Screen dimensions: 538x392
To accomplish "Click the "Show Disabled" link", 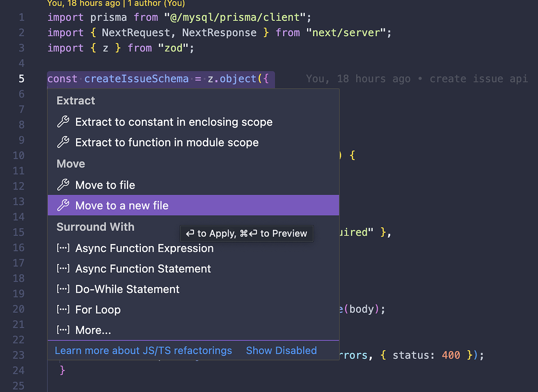I will click(281, 351).
